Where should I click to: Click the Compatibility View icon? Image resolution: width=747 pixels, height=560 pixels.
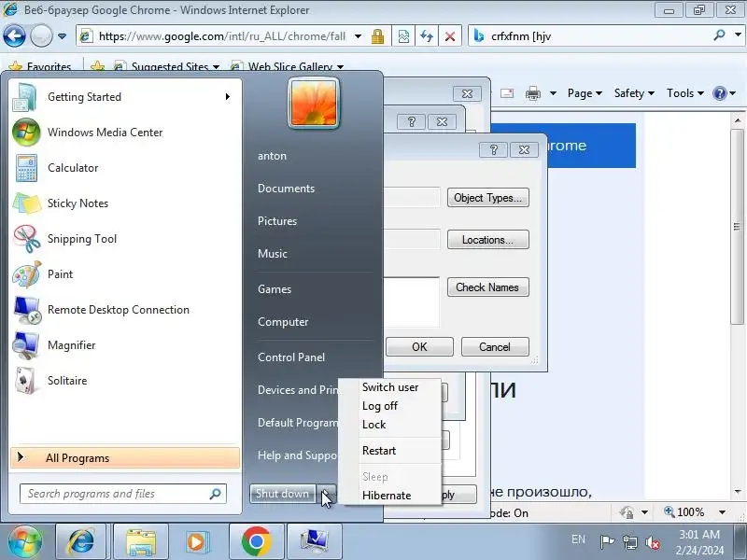pos(403,36)
